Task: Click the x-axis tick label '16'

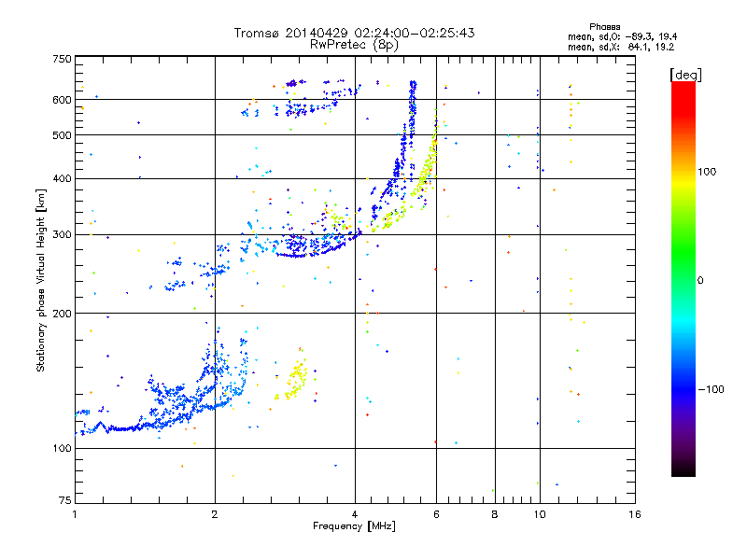Action: (x=635, y=514)
